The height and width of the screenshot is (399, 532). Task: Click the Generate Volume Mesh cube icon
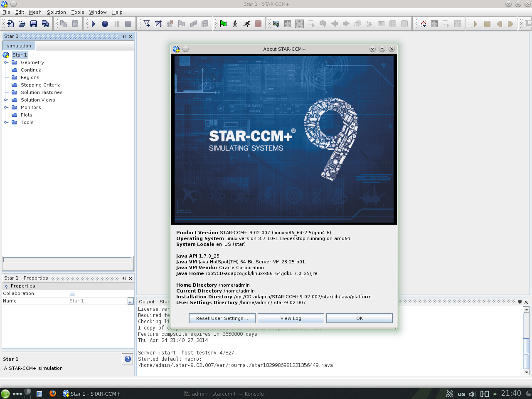click(205, 24)
